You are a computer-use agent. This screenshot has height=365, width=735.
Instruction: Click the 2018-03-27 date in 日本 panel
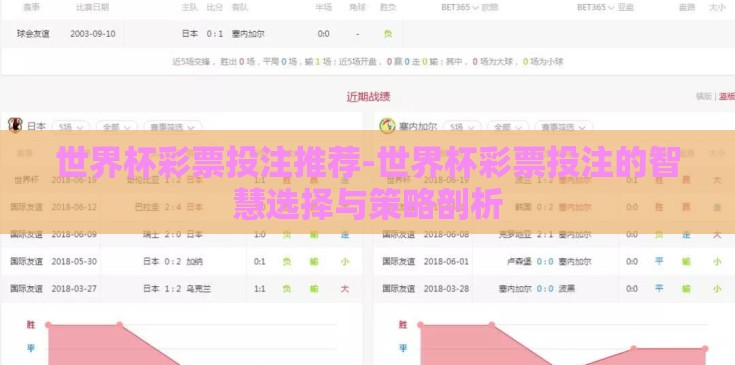pos(74,289)
